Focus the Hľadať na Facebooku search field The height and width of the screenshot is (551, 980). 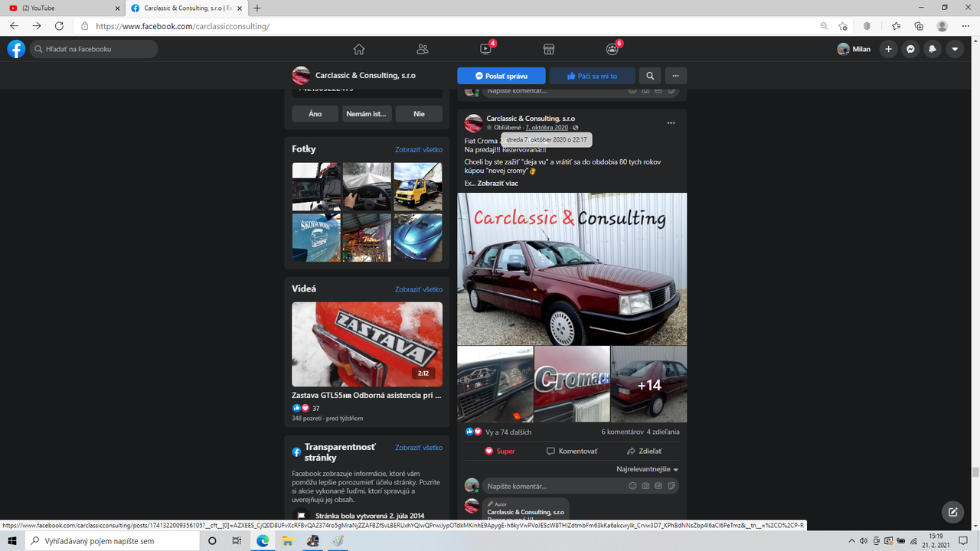click(x=93, y=49)
